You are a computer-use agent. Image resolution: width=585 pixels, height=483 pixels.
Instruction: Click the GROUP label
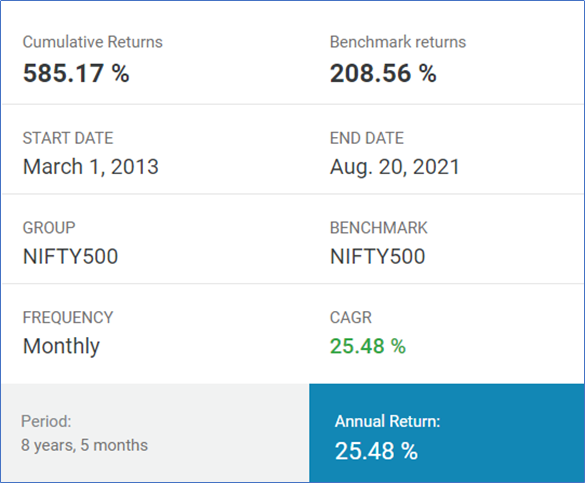[x=49, y=228]
